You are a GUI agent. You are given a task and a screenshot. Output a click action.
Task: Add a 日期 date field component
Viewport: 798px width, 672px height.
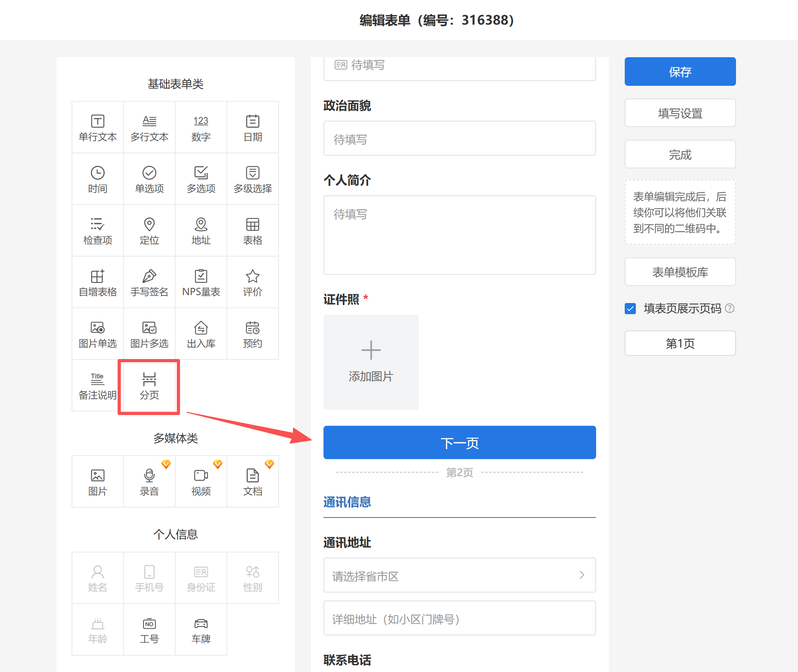coord(253,127)
